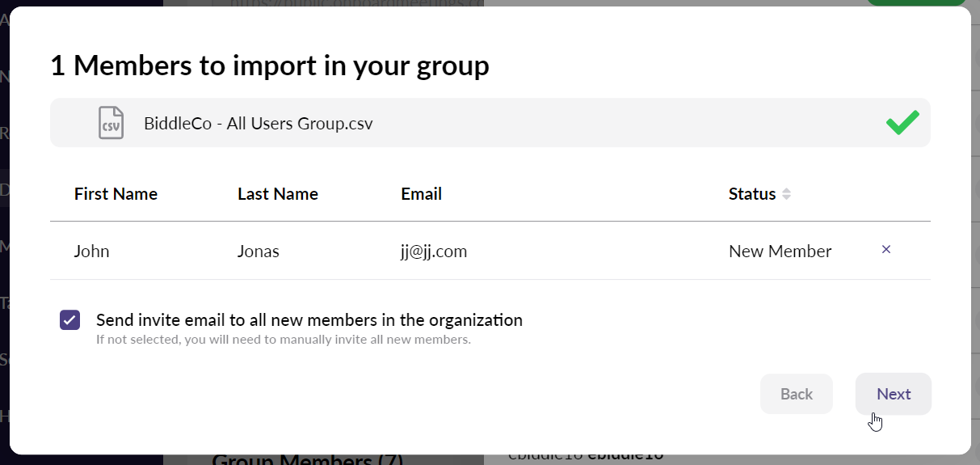This screenshot has height=465, width=980.
Task: Click the Status column header
Action: coord(751,194)
